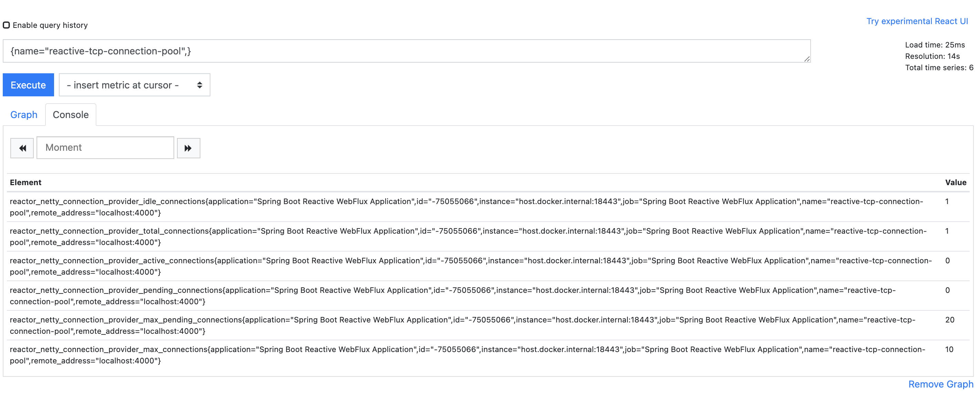Click value 0 in active_connections row
This screenshot has height=393, width=980.
pos(947,261)
